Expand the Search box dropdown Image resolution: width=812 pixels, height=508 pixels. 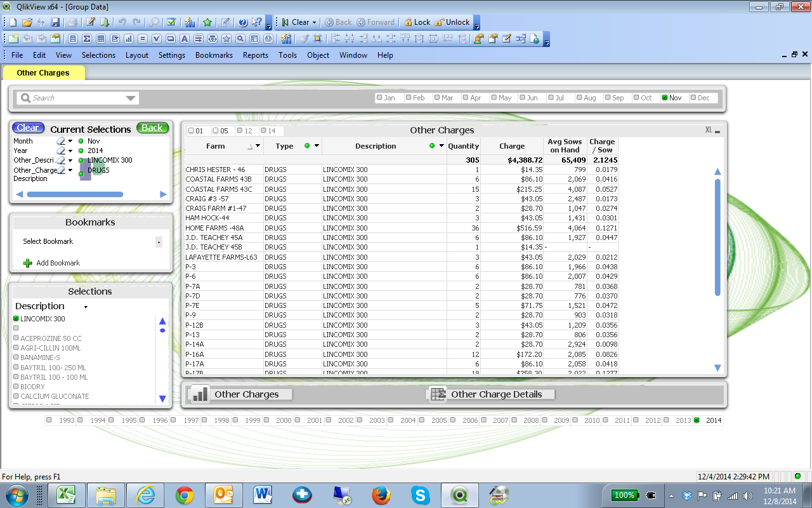pos(131,98)
